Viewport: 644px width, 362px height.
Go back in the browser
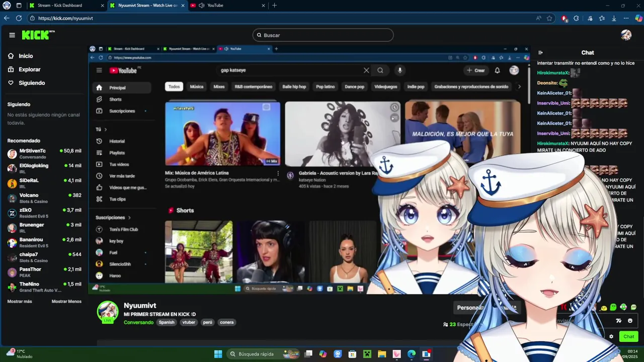[x=7, y=18]
